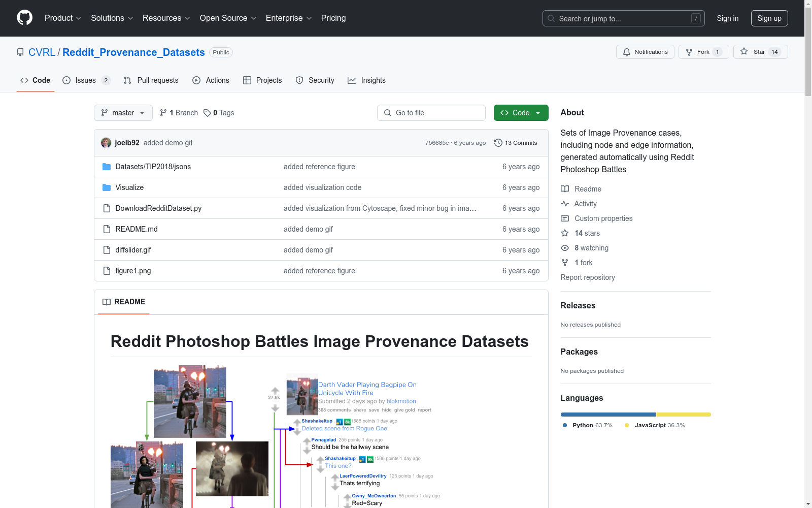812x508 pixels.
Task: Open the Product menu
Action: (x=63, y=18)
